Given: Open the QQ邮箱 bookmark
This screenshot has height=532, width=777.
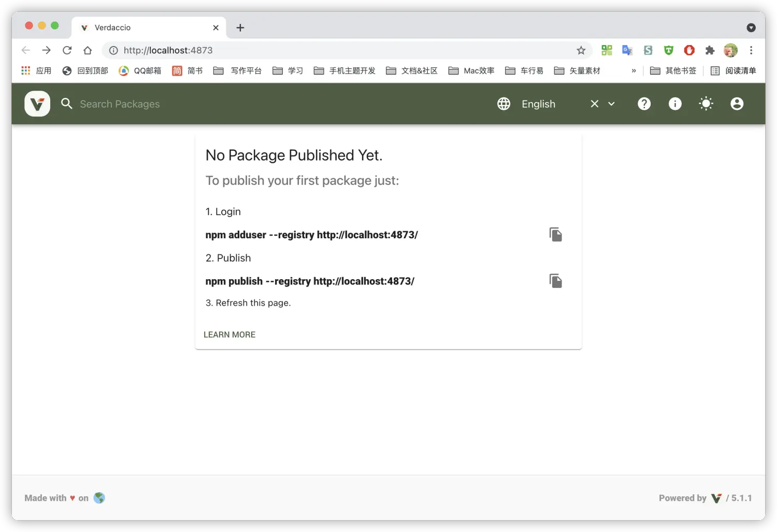Looking at the screenshot, I should (140, 70).
